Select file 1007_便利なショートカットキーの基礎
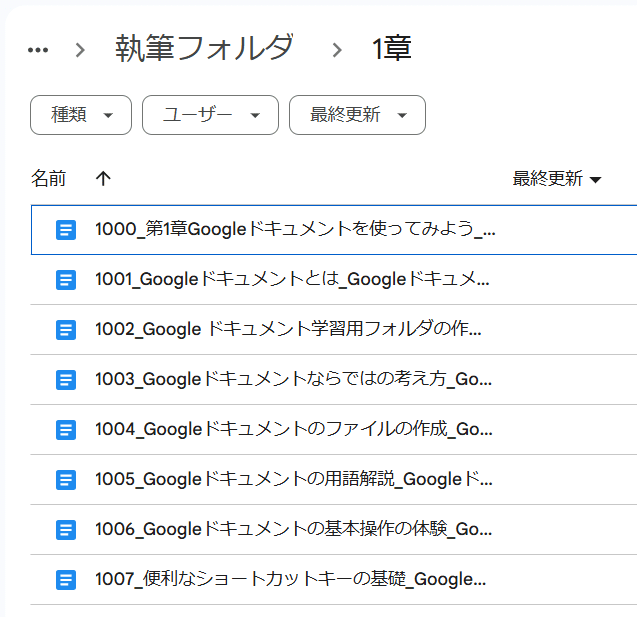637x617 pixels. [334, 579]
